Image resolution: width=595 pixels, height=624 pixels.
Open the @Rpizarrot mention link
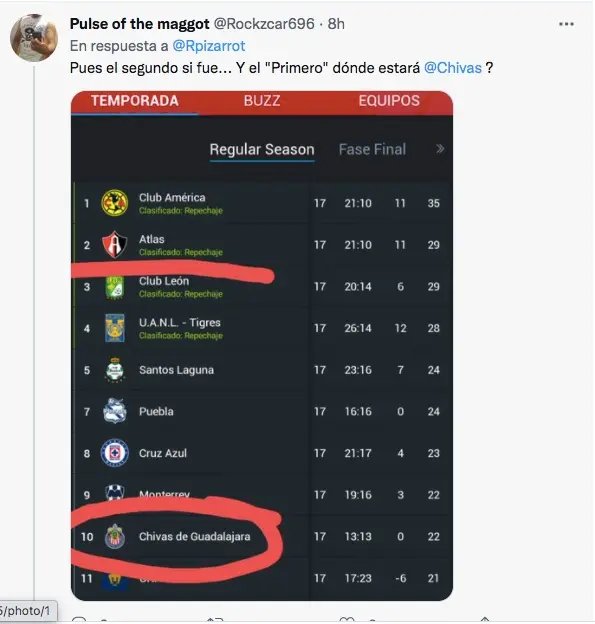point(209,46)
